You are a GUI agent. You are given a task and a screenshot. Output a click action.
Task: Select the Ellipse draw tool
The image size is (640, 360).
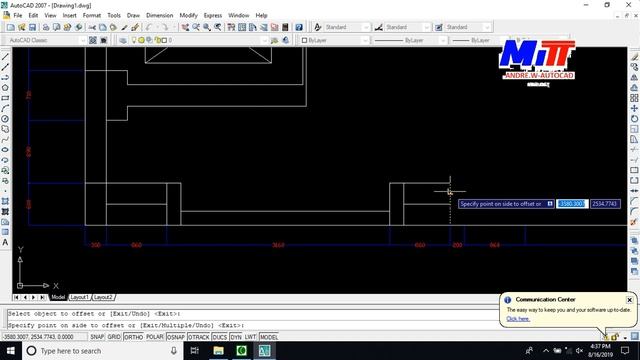tap(5, 150)
